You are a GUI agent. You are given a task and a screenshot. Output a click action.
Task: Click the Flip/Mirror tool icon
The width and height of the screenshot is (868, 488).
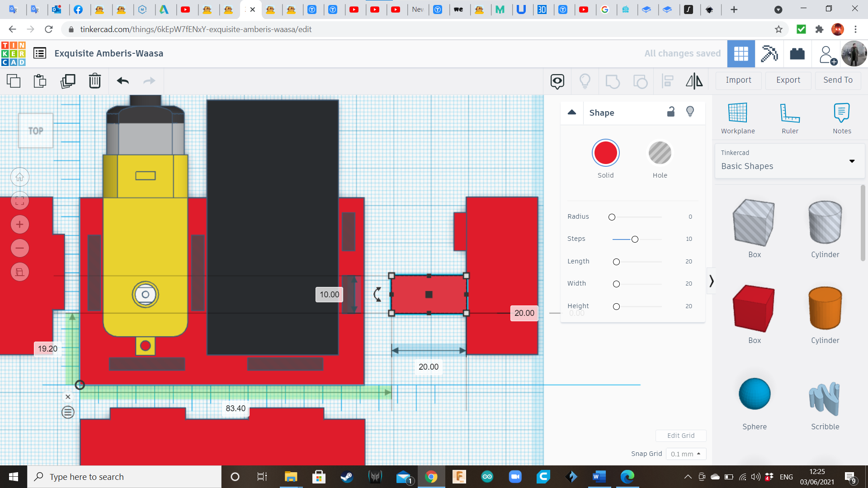click(x=694, y=81)
